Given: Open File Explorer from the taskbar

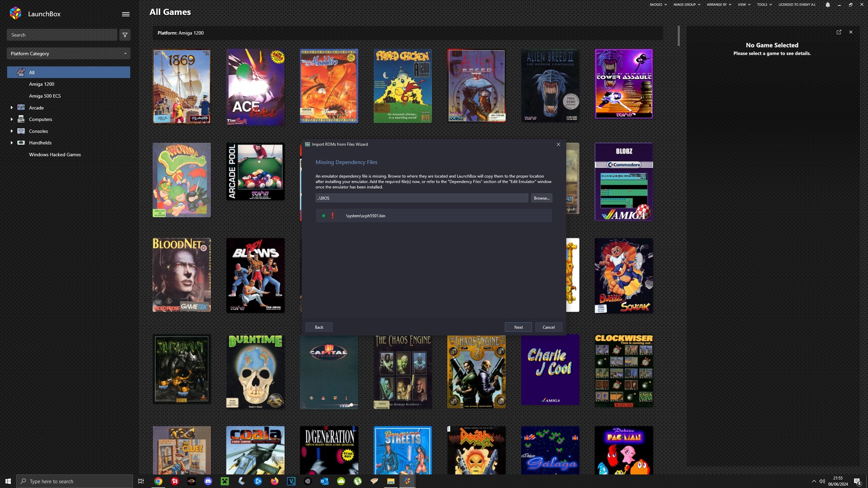Looking at the screenshot, I should tap(391, 481).
